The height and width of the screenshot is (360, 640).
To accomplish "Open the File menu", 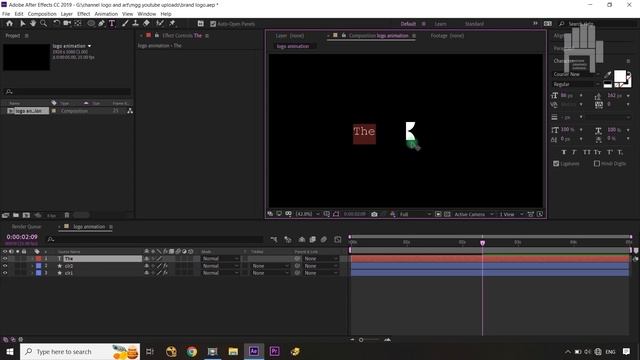I will tap(6, 14).
